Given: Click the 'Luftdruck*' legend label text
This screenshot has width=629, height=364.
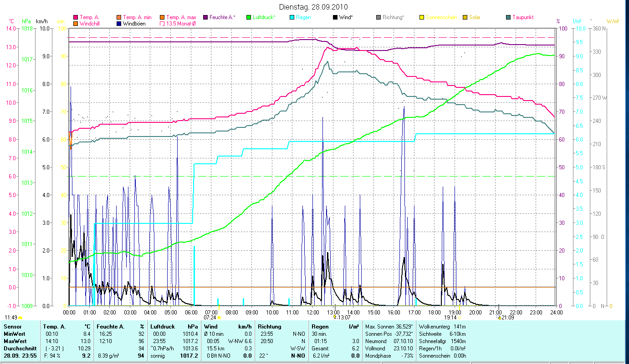Looking at the screenshot, I should click(264, 17).
